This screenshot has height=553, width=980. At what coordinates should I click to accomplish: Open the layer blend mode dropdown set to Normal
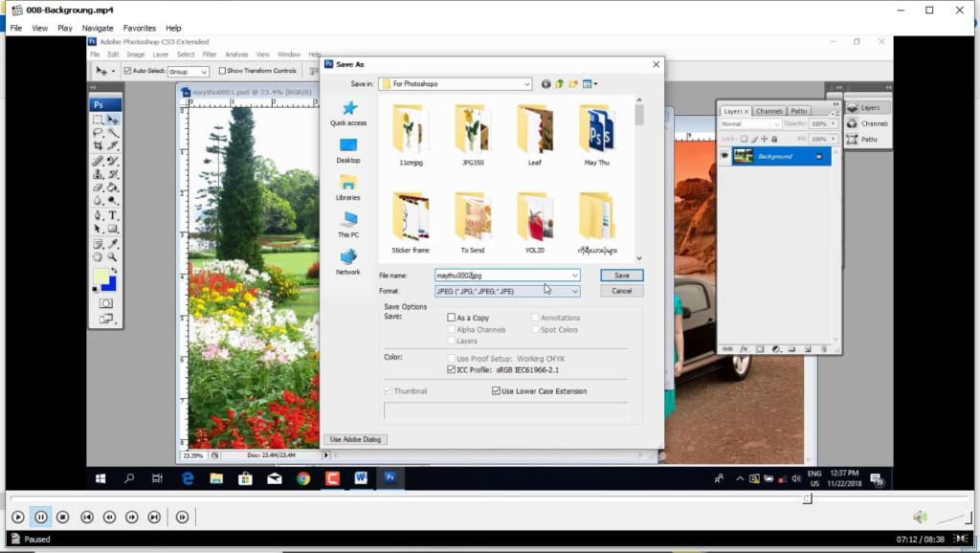tap(750, 123)
